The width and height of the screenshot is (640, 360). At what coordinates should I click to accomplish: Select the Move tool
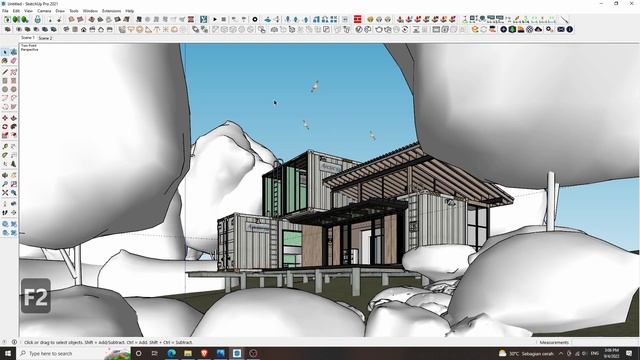[x=5, y=118]
